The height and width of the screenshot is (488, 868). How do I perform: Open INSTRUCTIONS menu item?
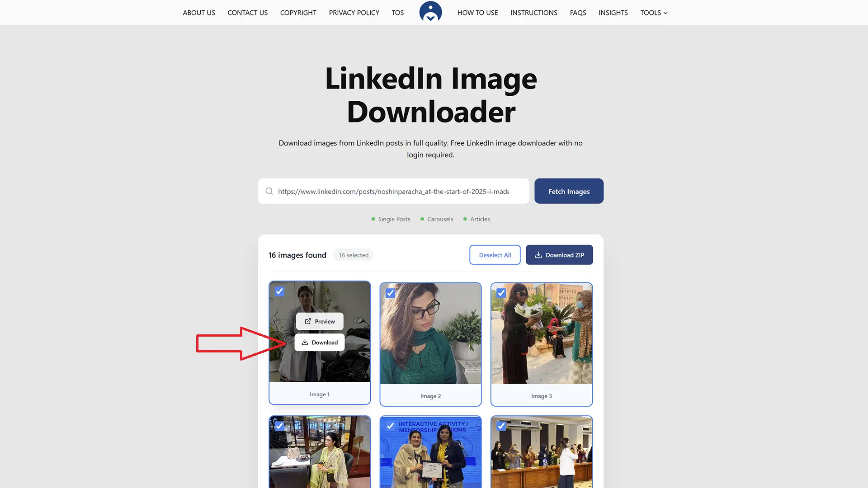coord(534,13)
